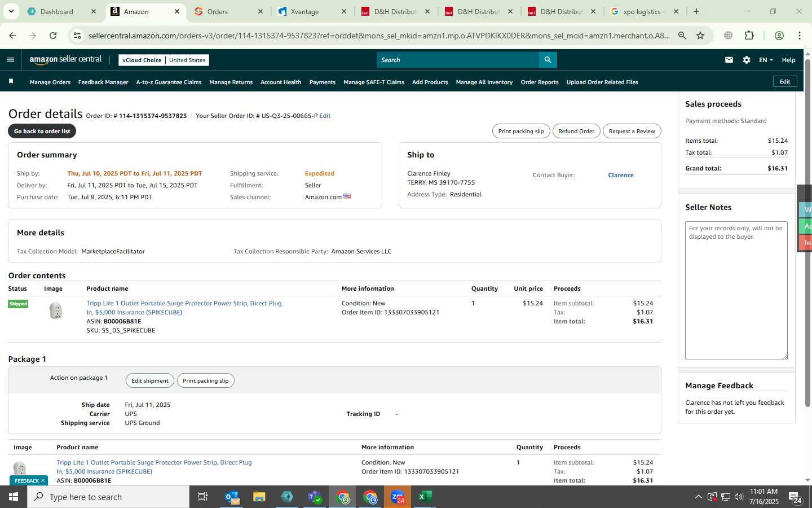Contact buyer Clarence link
812x508 pixels.
pyautogui.click(x=620, y=175)
